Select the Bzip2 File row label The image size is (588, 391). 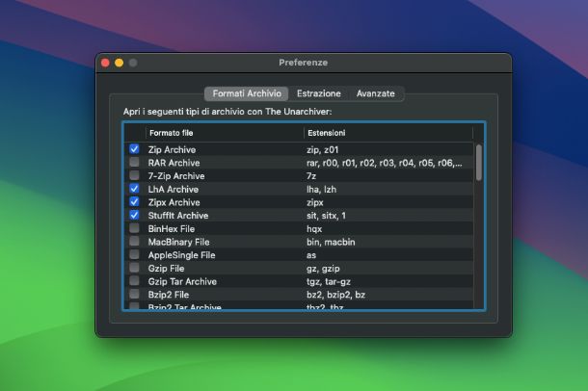pos(169,295)
